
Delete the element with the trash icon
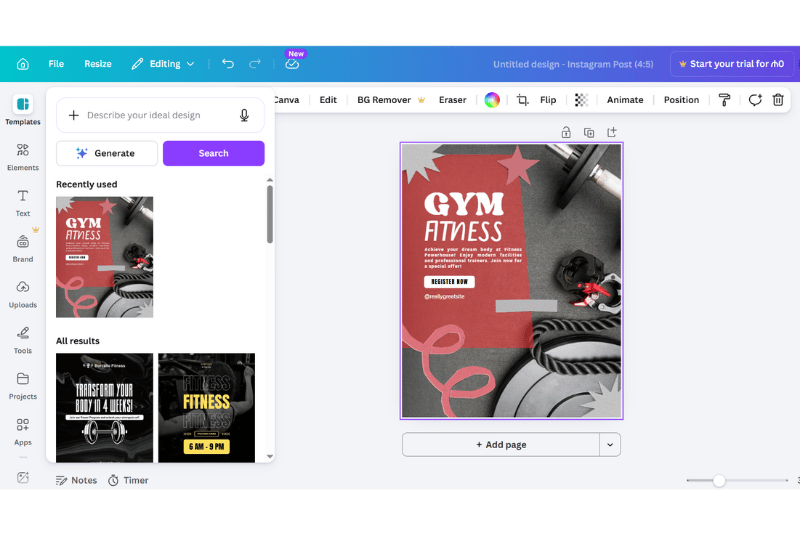tap(778, 100)
